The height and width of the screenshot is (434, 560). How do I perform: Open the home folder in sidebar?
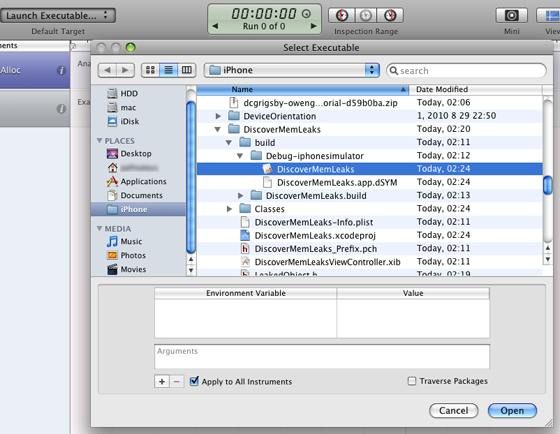[x=132, y=168]
